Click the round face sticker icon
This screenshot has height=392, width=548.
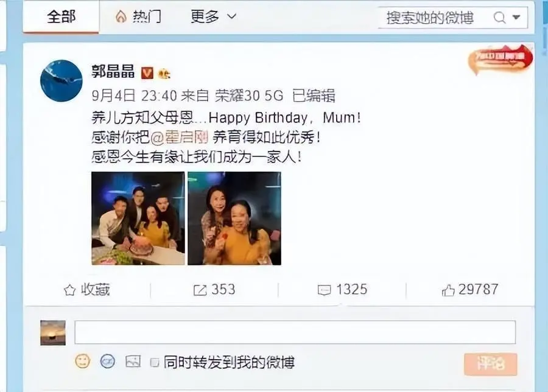click(x=108, y=361)
